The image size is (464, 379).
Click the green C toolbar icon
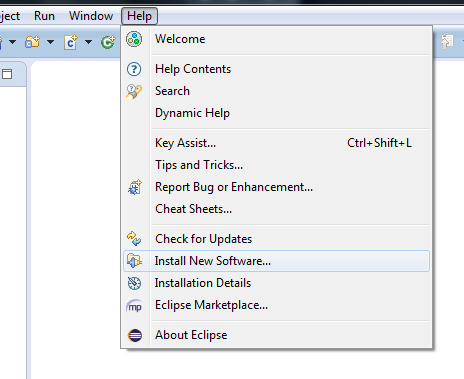[108, 42]
